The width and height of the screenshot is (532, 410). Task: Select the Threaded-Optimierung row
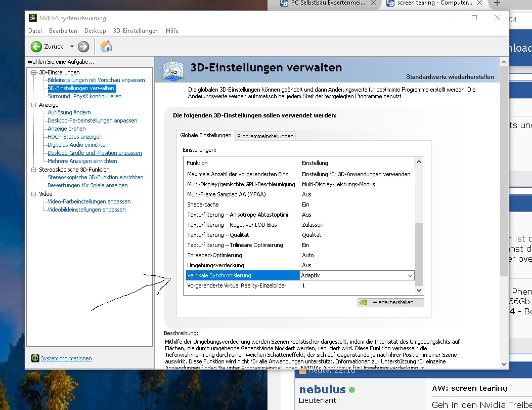tap(300, 255)
